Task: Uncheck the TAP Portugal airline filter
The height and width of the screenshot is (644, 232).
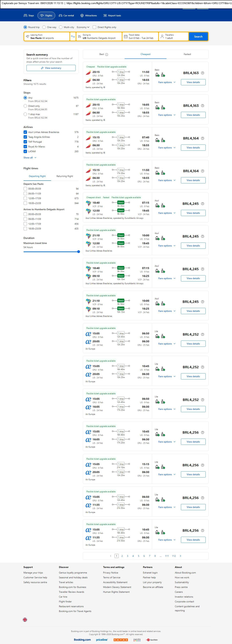Action: (x=25, y=142)
